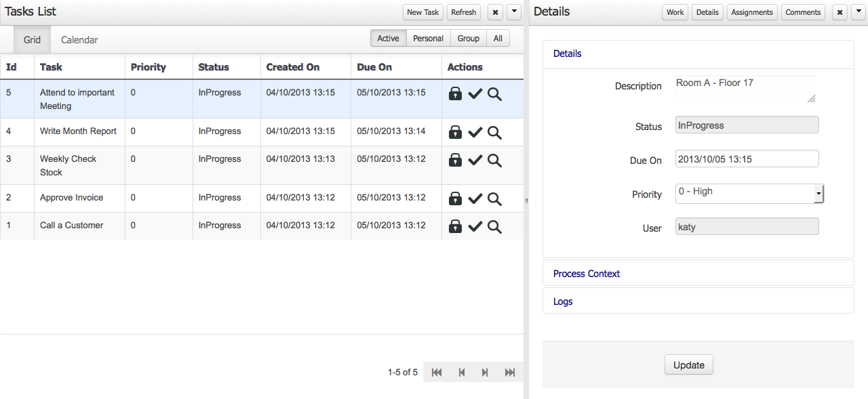Click the lock icon for the Approve Invoice task
Screen dimensions: 868x399
(456, 199)
